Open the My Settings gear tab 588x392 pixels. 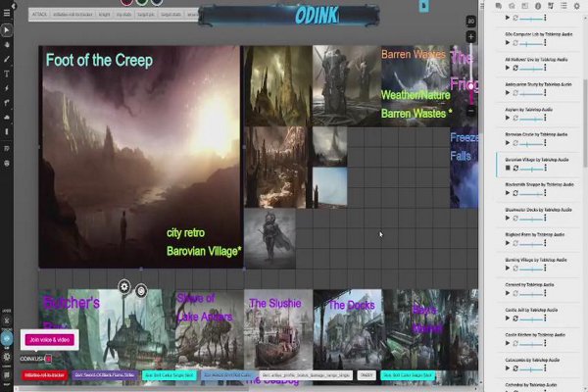tap(577, 6)
